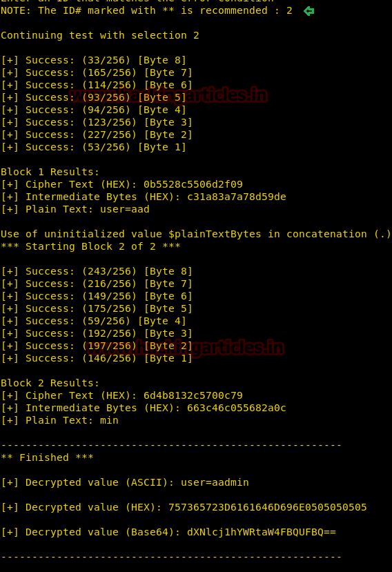Image resolution: width=392 pixels, height=572 pixels.
Task: Click the 'Block 2 Results:' heading
Action: [50, 383]
